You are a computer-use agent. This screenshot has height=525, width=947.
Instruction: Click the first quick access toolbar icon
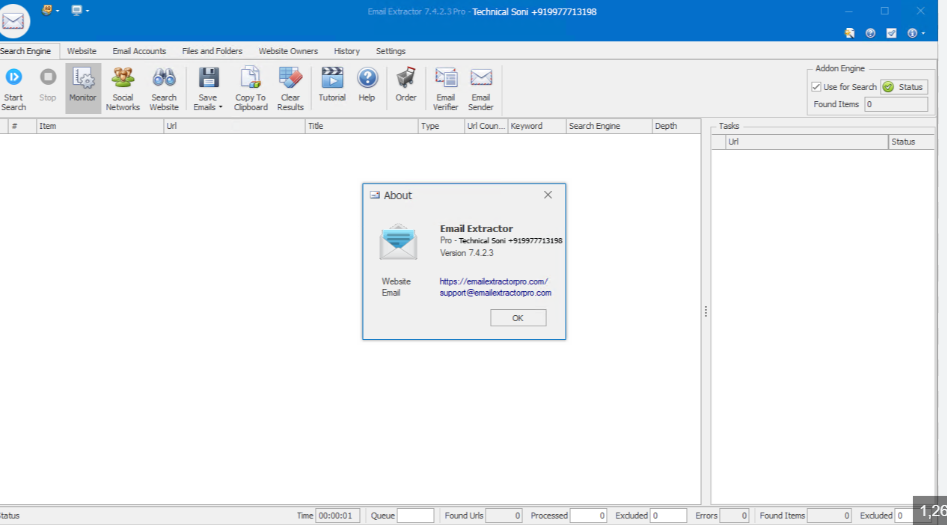pos(47,10)
